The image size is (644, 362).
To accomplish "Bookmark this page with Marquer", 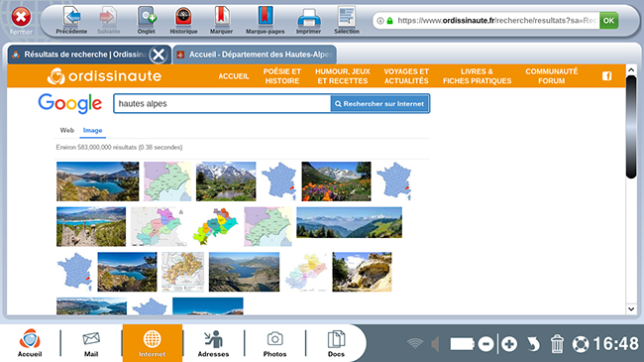I will pyautogui.click(x=221, y=20).
